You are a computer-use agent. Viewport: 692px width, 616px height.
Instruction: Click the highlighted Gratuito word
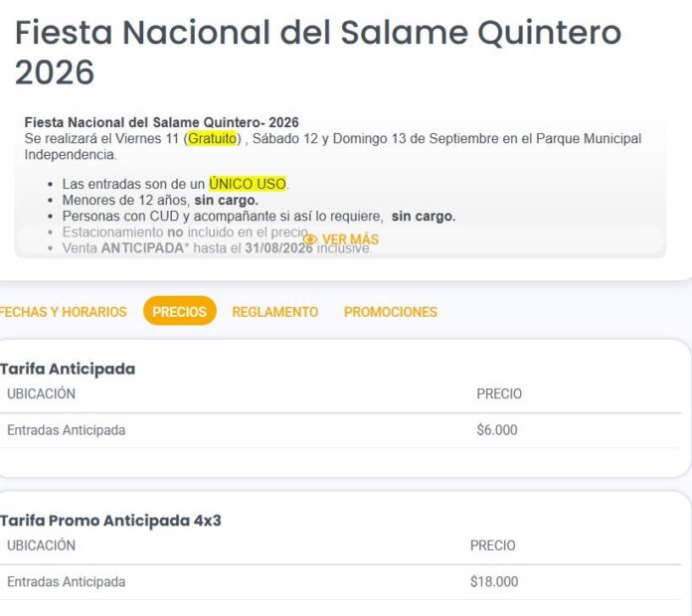213,138
